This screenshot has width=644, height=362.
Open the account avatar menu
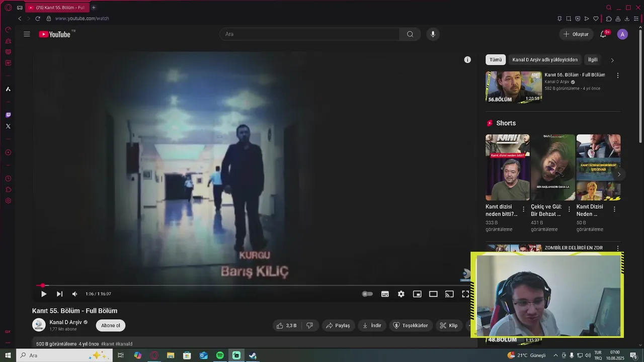click(622, 34)
